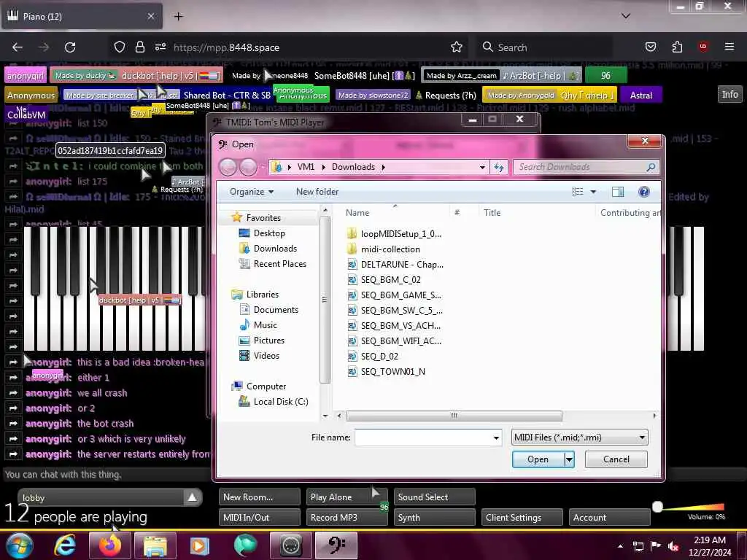Expand the address path history dropdown
Screen dimensions: 747x560
tap(482, 167)
